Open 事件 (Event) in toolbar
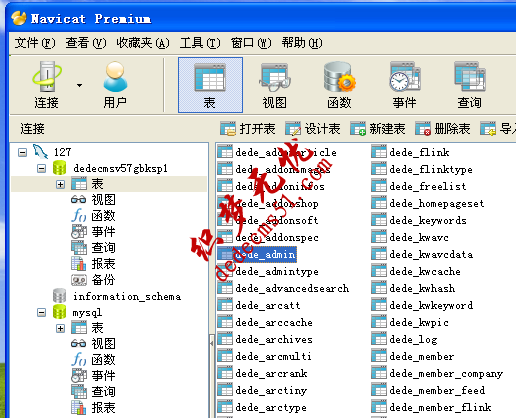The height and width of the screenshot is (418, 516). click(x=404, y=85)
